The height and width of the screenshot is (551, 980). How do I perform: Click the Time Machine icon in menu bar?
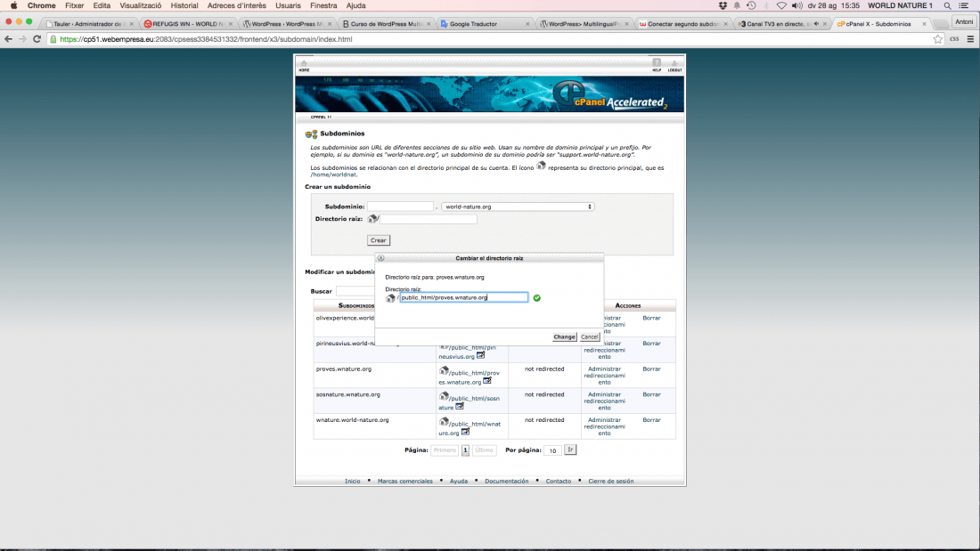751,5
